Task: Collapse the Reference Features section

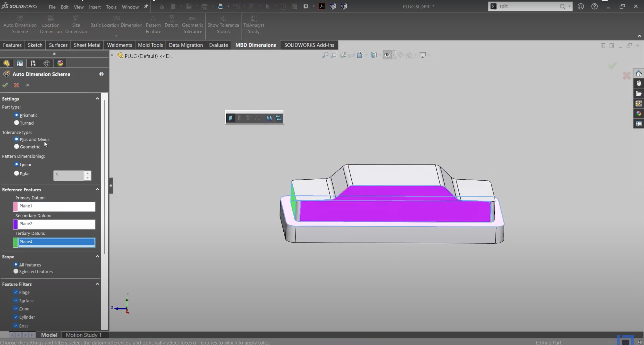Action: coord(97,190)
